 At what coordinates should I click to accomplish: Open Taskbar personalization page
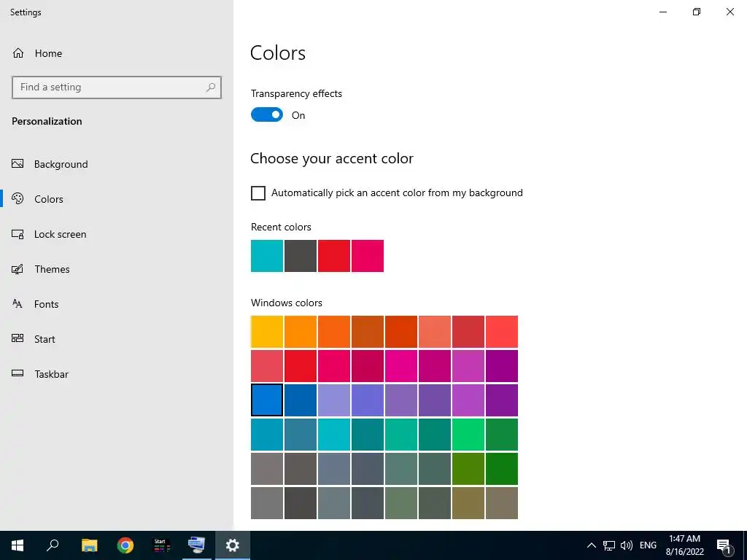tap(52, 374)
